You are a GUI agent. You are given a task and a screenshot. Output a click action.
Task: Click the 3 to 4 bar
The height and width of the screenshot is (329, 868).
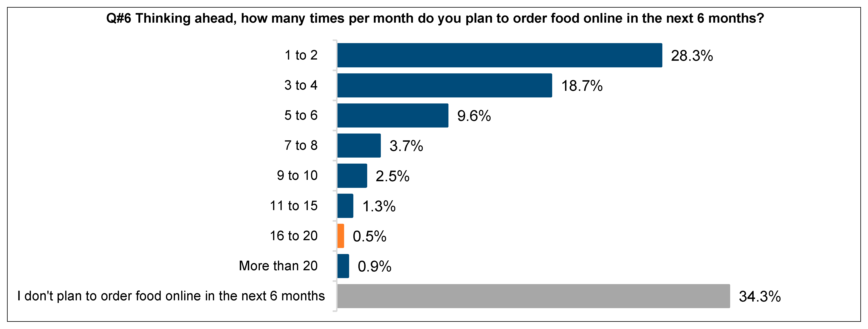(444, 86)
